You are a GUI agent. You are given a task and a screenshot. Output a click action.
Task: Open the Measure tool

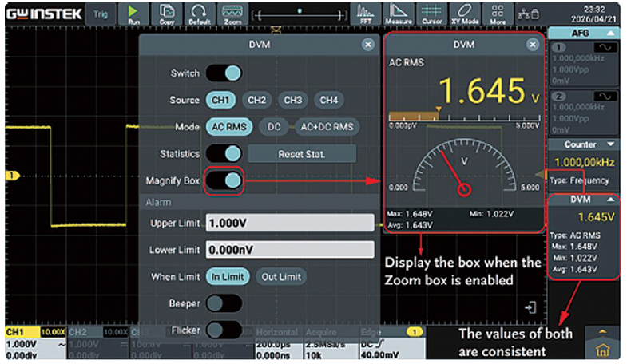coord(399,14)
